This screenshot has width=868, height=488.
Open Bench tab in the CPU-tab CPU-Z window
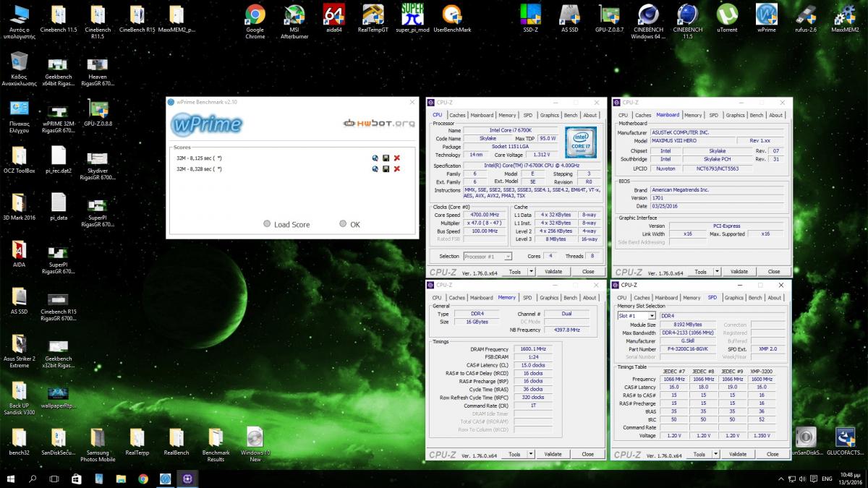[571, 115]
